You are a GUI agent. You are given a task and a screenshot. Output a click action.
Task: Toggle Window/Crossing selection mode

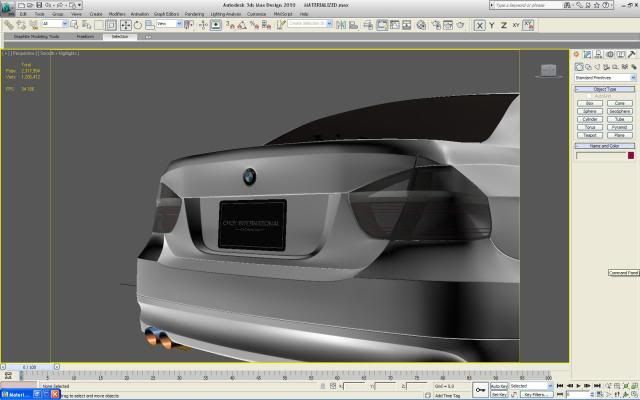111,25
